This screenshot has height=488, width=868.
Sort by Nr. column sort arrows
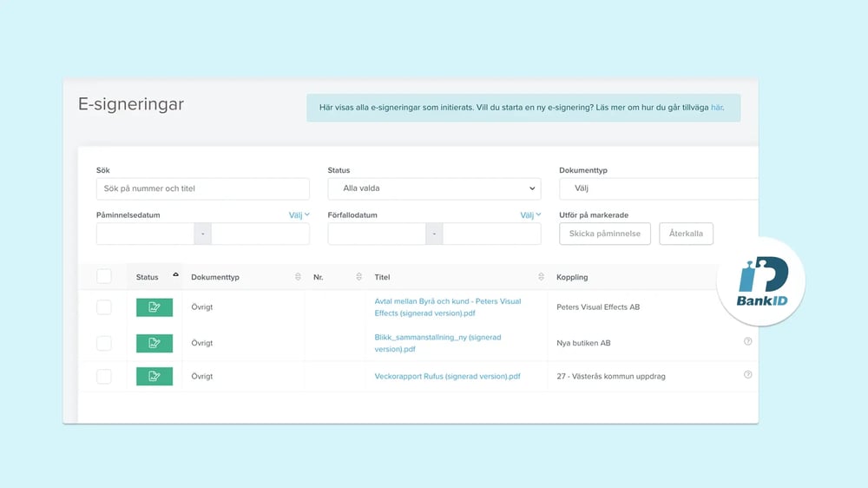[358, 277]
